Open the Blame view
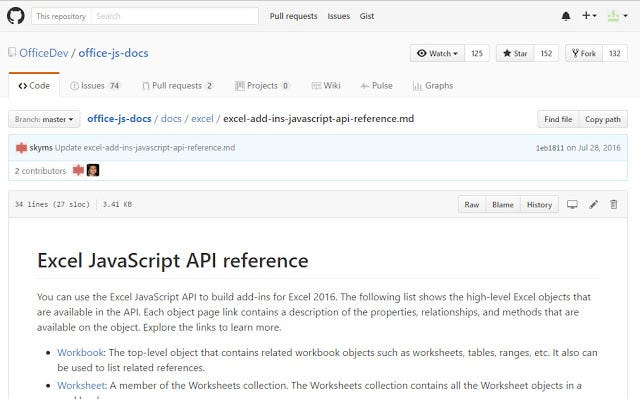The height and width of the screenshot is (399, 640). click(503, 205)
